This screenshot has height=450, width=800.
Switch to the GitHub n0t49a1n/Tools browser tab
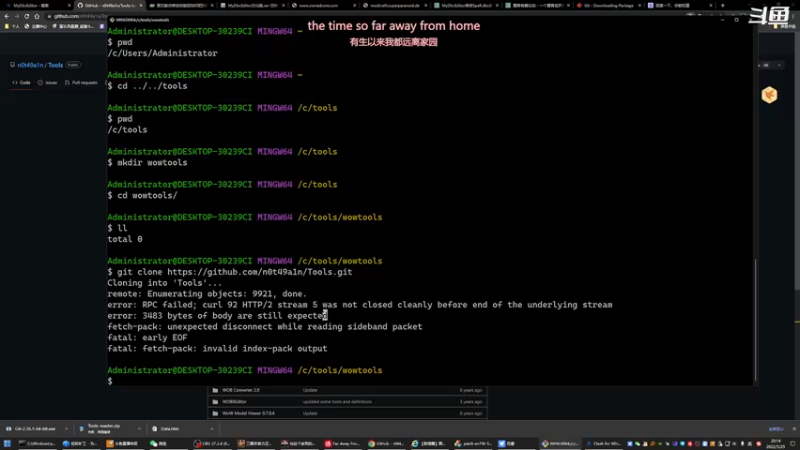[x=109, y=6]
